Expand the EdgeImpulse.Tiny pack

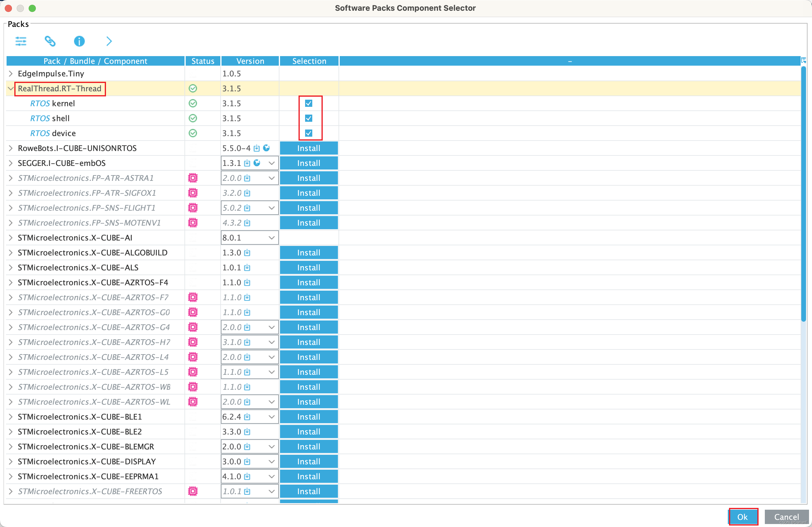coord(10,74)
